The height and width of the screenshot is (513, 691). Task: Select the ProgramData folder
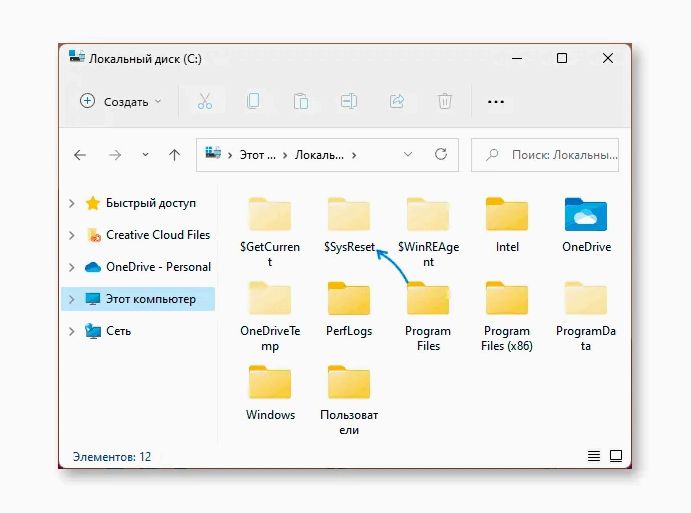pos(586,316)
